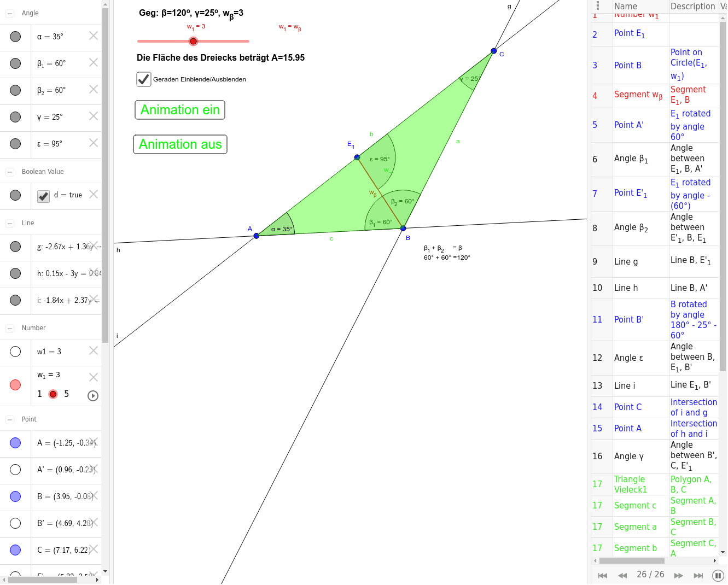Click the Animation ein button
This screenshot has width=728, height=585.
(180, 110)
